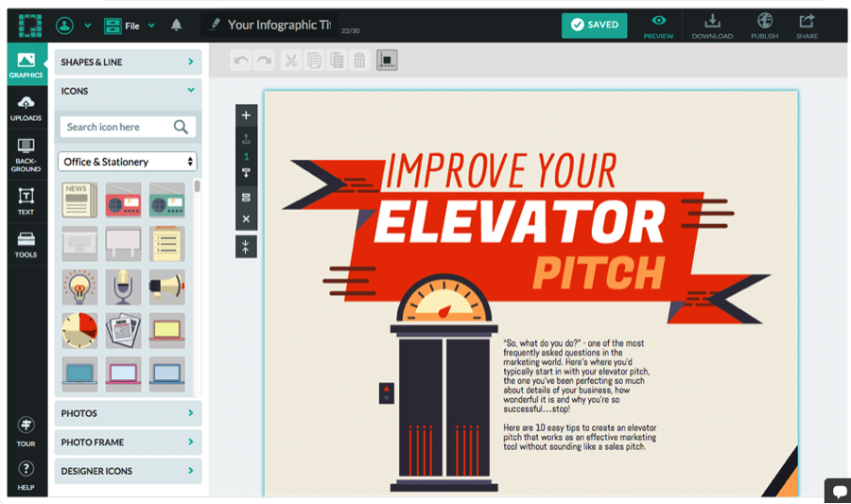Viewport: 851px width, 504px height.
Task: Expand the Photos section
Action: pyautogui.click(x=128, y=413)
